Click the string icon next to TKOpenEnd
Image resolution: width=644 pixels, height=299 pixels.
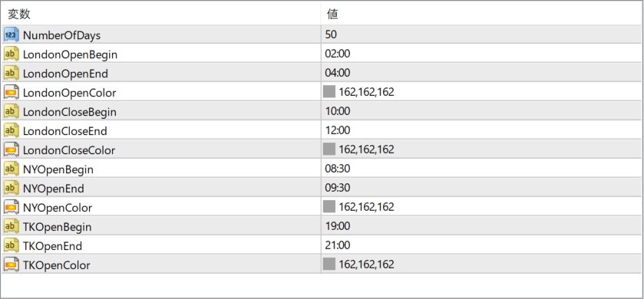pos(11,245)
